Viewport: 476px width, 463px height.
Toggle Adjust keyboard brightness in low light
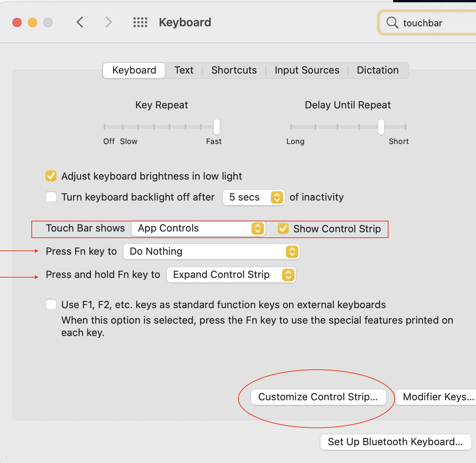click(x=51, y=176)
